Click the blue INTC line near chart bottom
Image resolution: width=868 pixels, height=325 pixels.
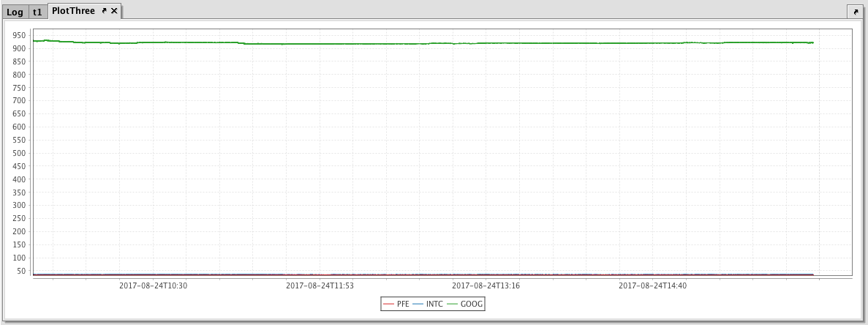pos(366,274)
